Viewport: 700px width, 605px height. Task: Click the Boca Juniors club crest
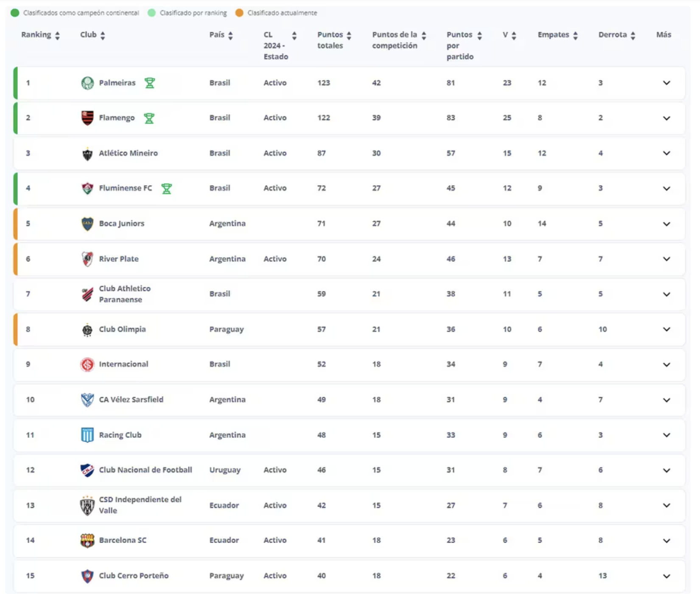87,224
